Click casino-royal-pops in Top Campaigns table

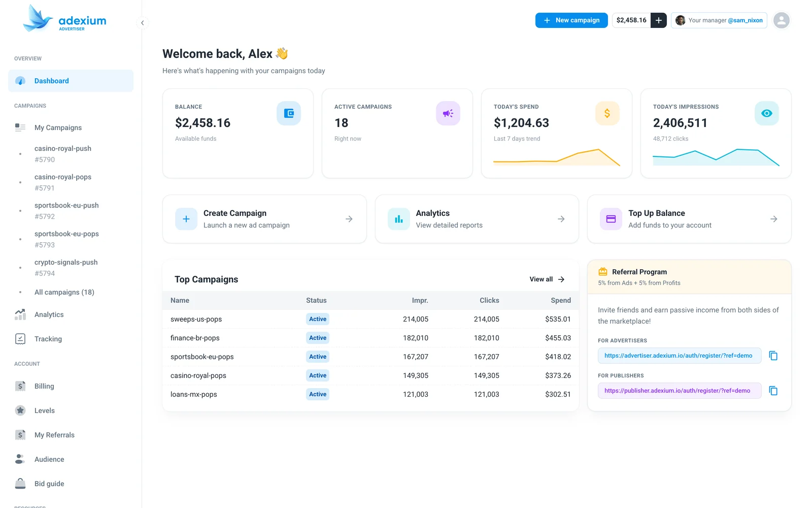[198, 375]
